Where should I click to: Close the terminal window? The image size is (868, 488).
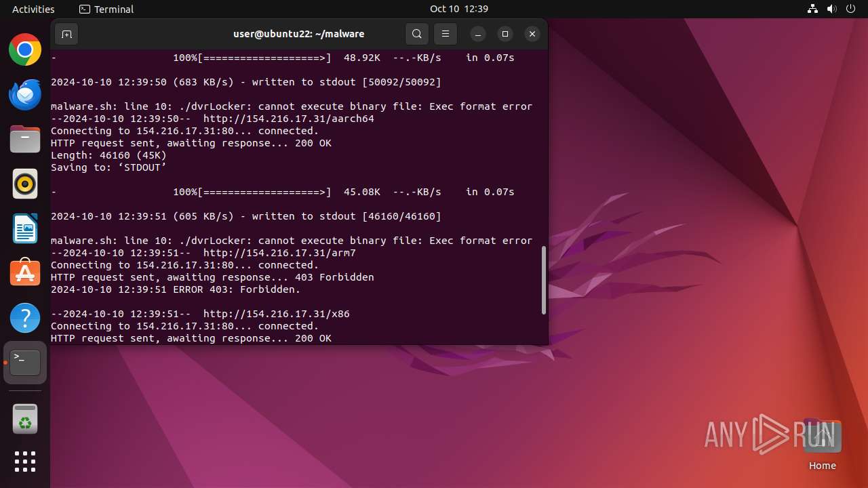click(x=532, y=34)
